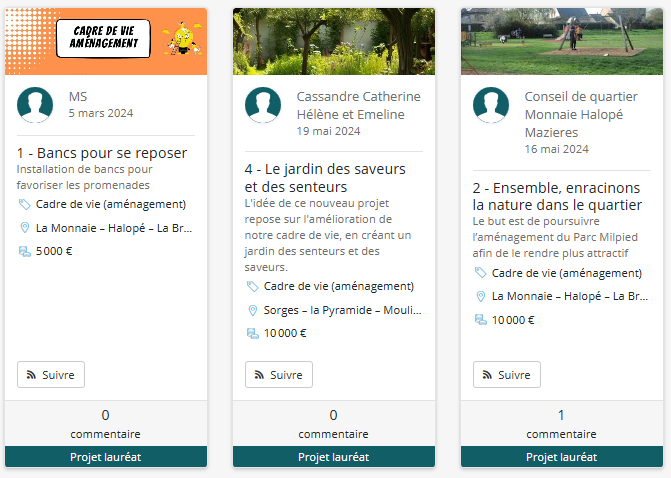Click the tag icon in the Bancs pour se reposer card
The width and height of the screenshot is (671, 478).
pos(24,205)
